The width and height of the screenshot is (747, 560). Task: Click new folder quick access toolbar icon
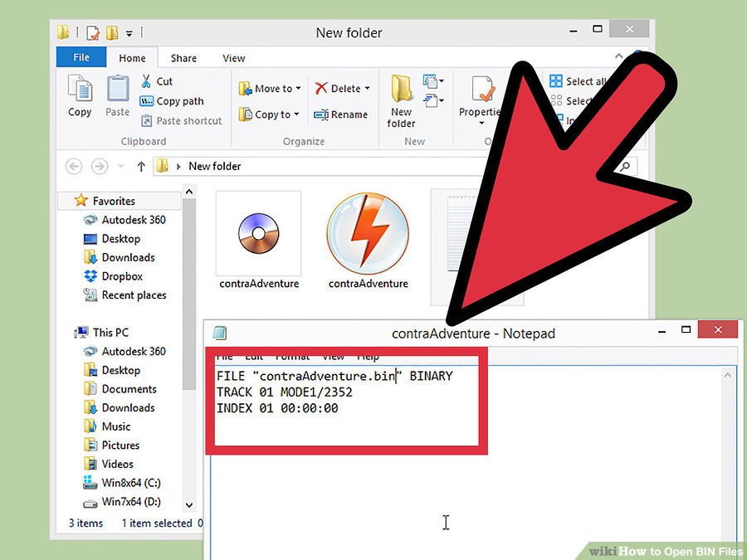[x=112, y=33]
